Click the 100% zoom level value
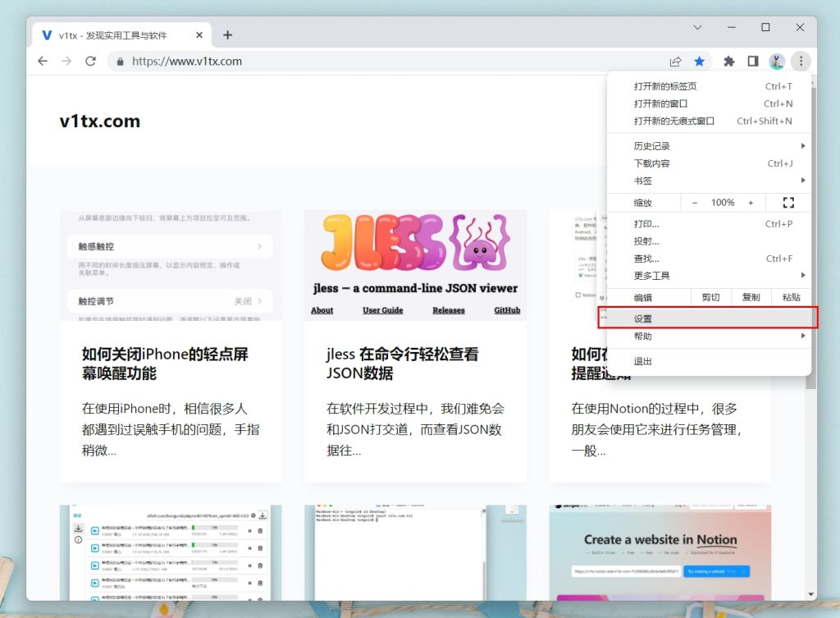840x618 pixels. pos(723,203)
